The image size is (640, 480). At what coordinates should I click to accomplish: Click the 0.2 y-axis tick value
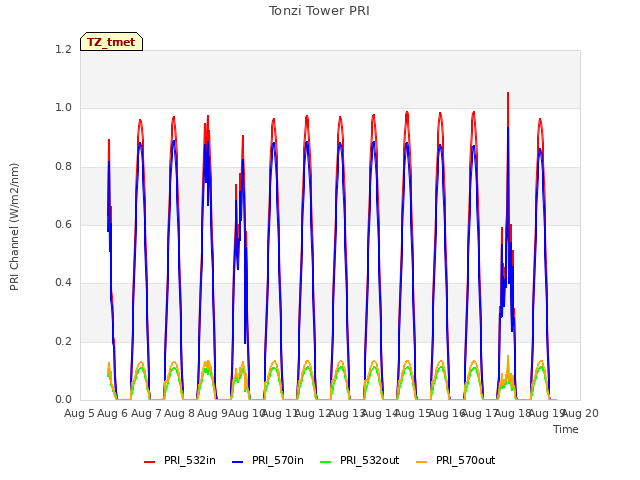pyautogui.click(x=64, y=341)
